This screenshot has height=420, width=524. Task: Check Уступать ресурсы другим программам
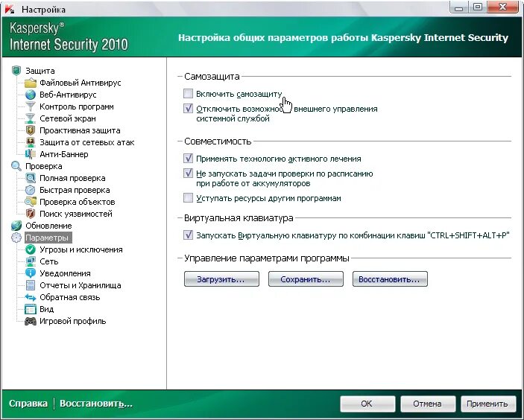pyautogui.click(x=188, y=198)
